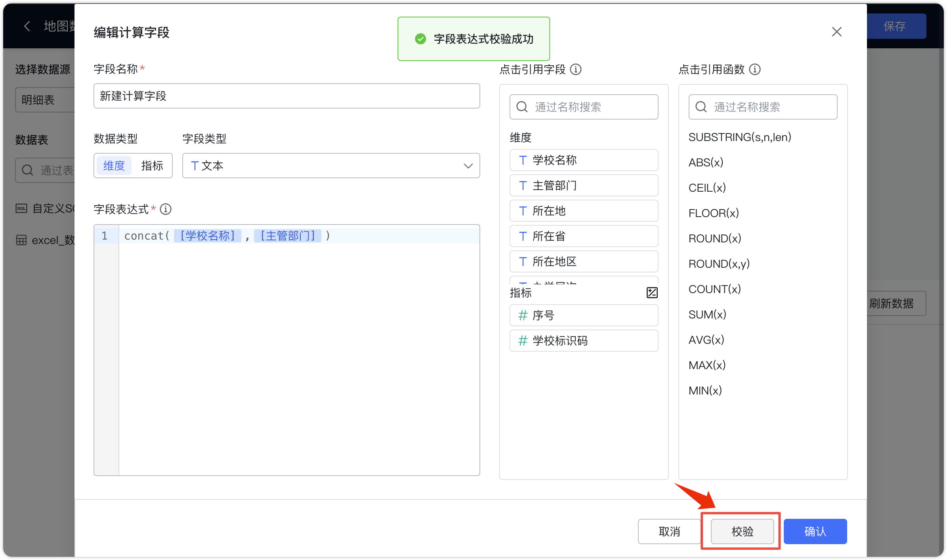This screenshot has height=560, width=947.
Task: Insert ABS(x) function
Action: click(706, 162)
